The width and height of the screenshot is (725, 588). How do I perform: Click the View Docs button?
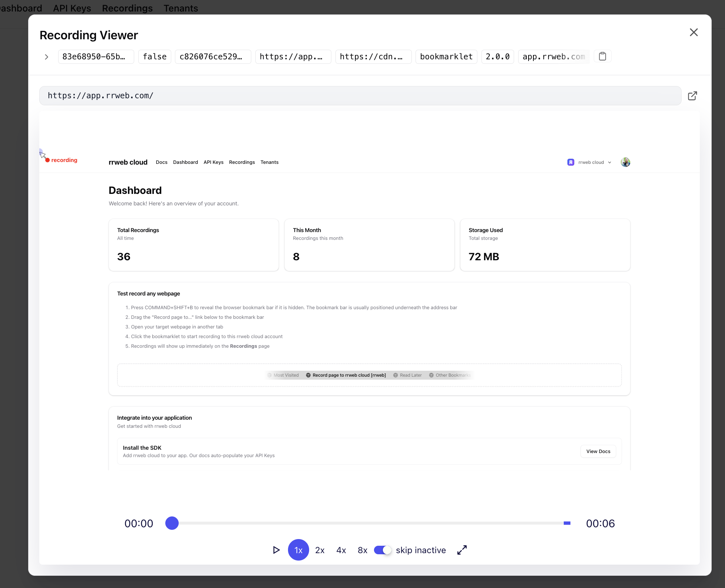[598, 451]
